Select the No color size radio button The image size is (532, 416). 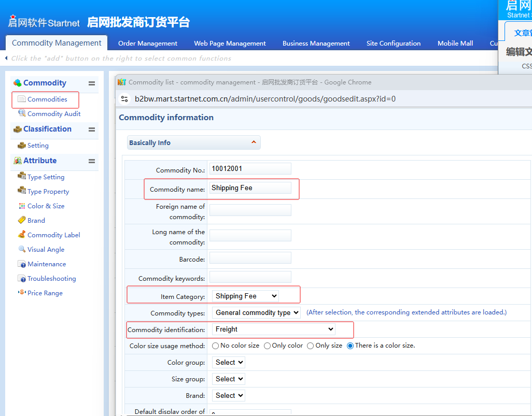click(x=216, y=346)
